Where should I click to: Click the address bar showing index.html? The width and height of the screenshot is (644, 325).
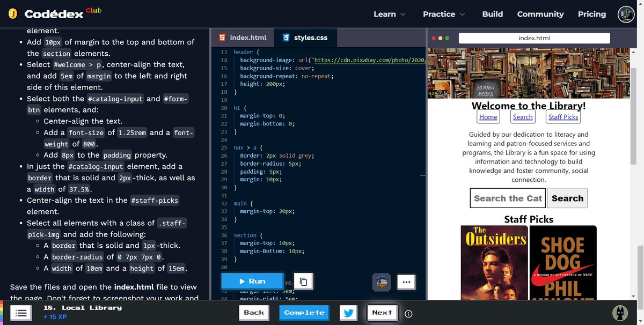point(534,38)
